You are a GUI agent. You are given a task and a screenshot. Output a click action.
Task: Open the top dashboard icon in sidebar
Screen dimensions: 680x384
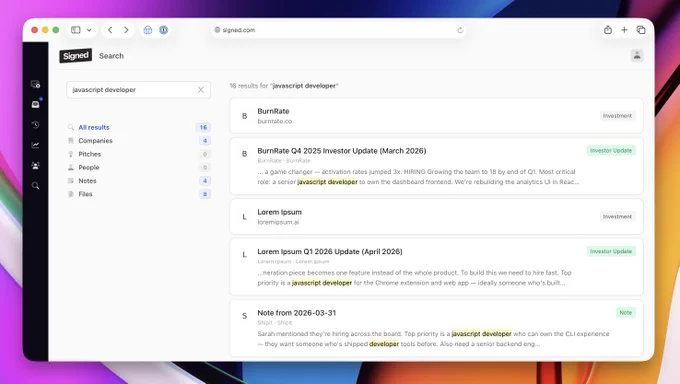point(36,84)
